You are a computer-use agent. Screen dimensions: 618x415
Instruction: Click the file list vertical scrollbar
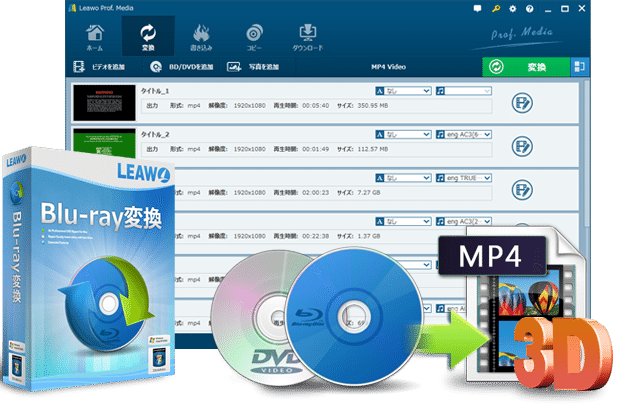pyautogui.click(x=586, y=154)
